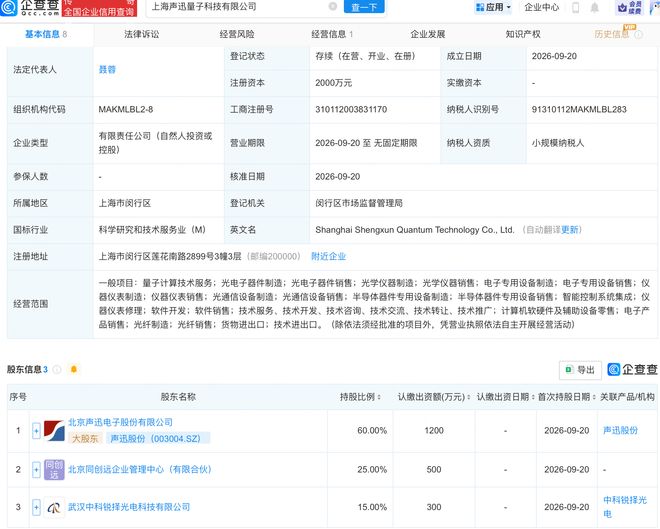Image resolution: width=660 pixels, height=529 pixels.
Task: Export shareholder list with 导出 button
Action: (x=580, y=370)
